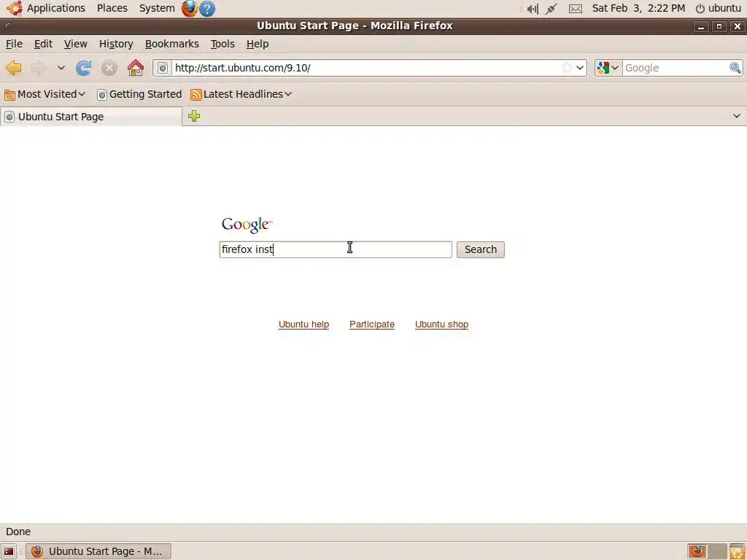747x560 pixels.
Task: Follow the Participate link
Action: click(372, 324)
